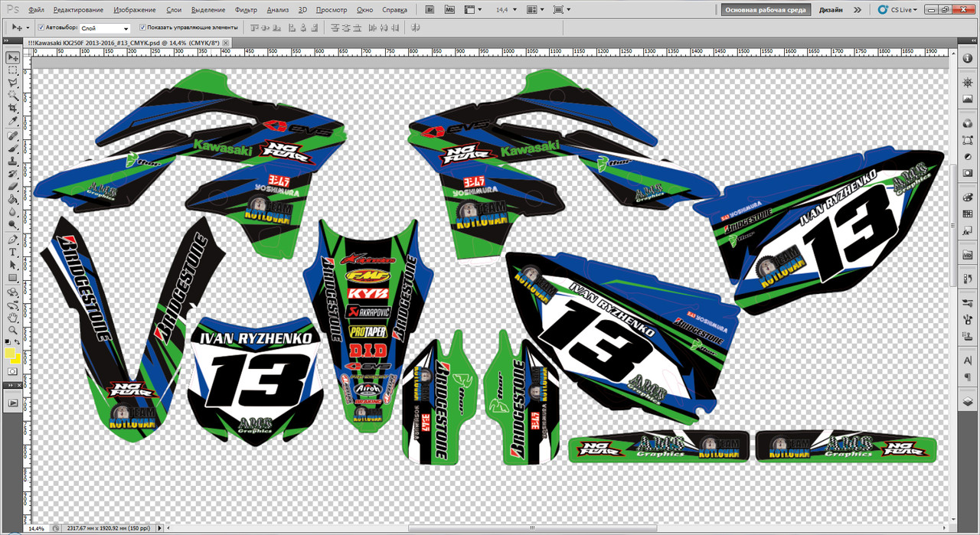This screenshot has height=535, width=980.
Task: Click Auto-Align Layers icon
Action: 416,28
